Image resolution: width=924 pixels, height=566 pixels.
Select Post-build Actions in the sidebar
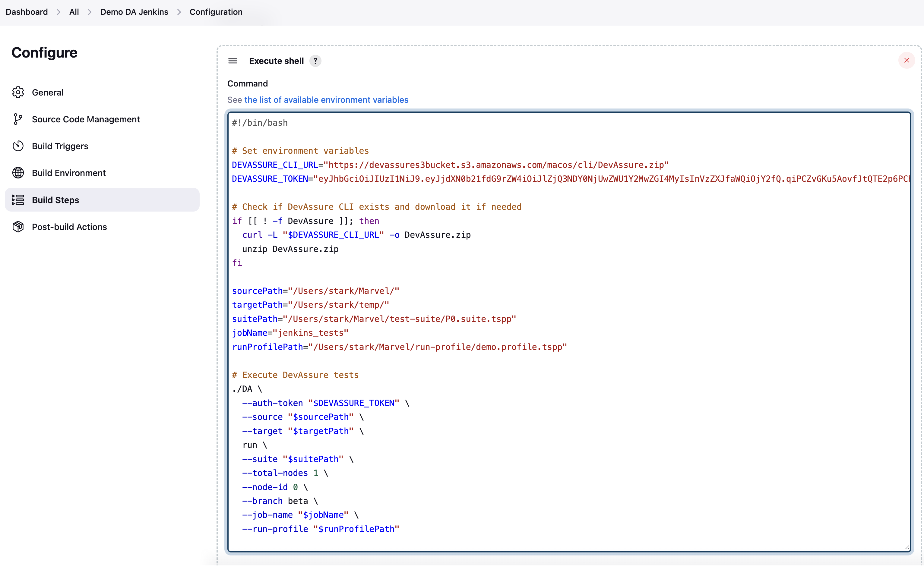click(69, 227)
